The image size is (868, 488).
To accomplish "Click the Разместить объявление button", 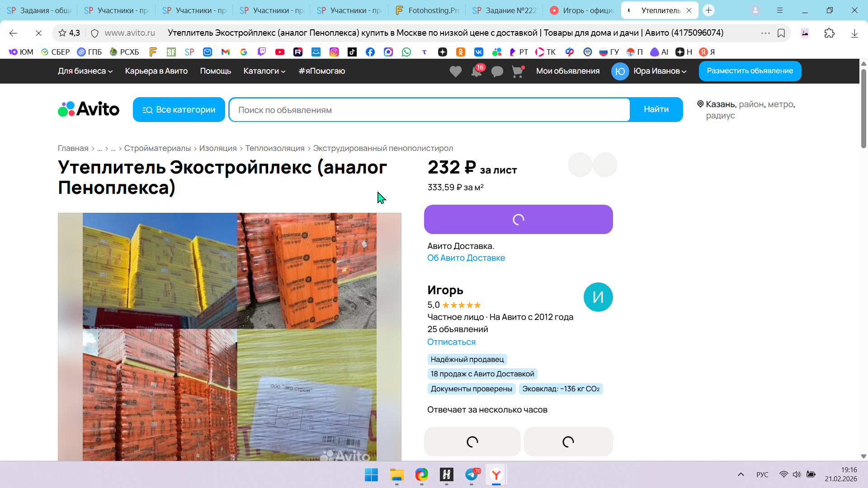I will (750, 71).
